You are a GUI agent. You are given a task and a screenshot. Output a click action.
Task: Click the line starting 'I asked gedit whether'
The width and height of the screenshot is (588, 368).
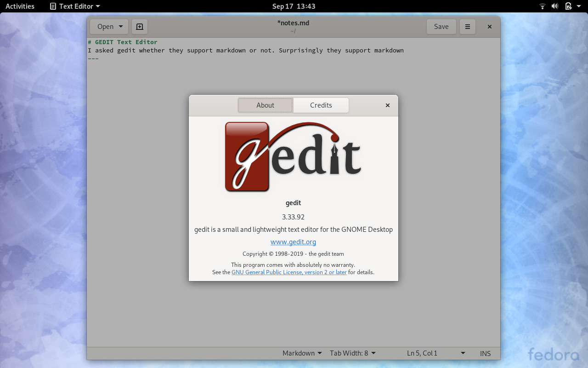point(246,50)
